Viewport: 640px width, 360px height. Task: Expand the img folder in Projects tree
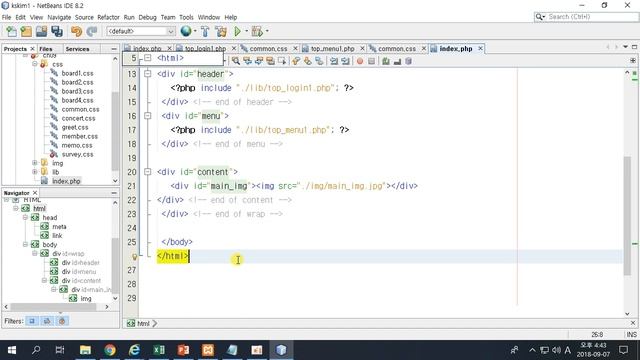pos(35,163)
